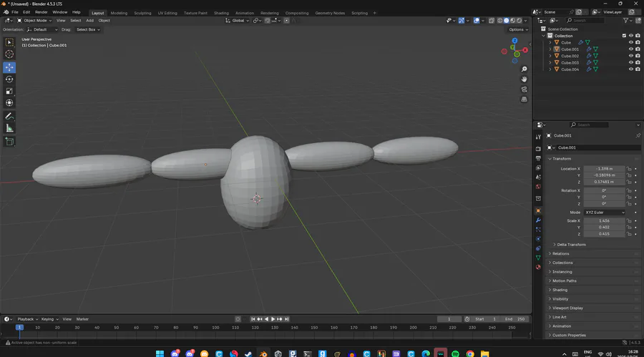Click the Scale X value field
644x357 pixels.
coord(604,221)
